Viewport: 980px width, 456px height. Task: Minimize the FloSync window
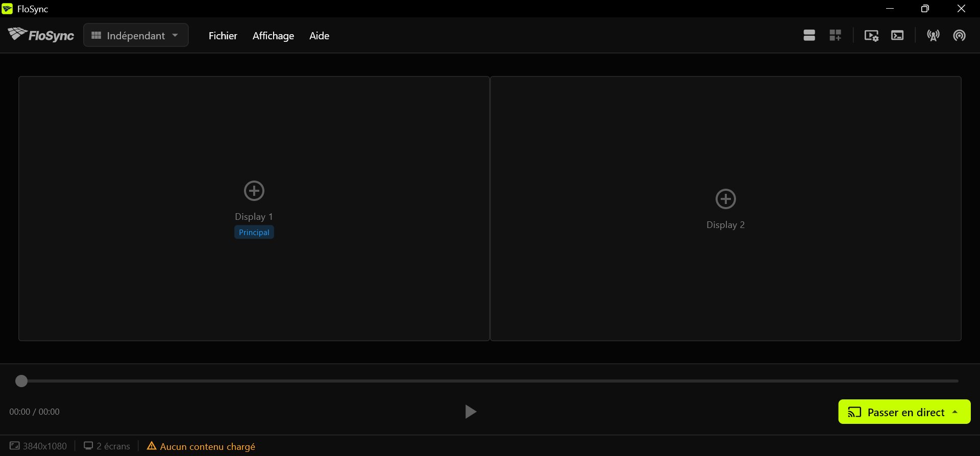tap(890, 9)
